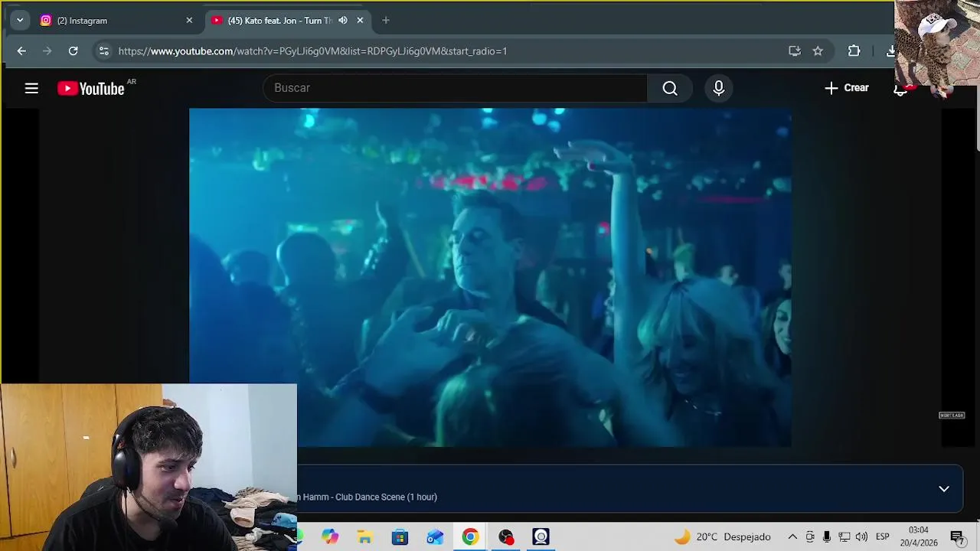The width and height of the screenshot is (980, 551).
Task: Open the YouTube hamburger guide menu
Action: pyautogui.click(x=31, y=89)
